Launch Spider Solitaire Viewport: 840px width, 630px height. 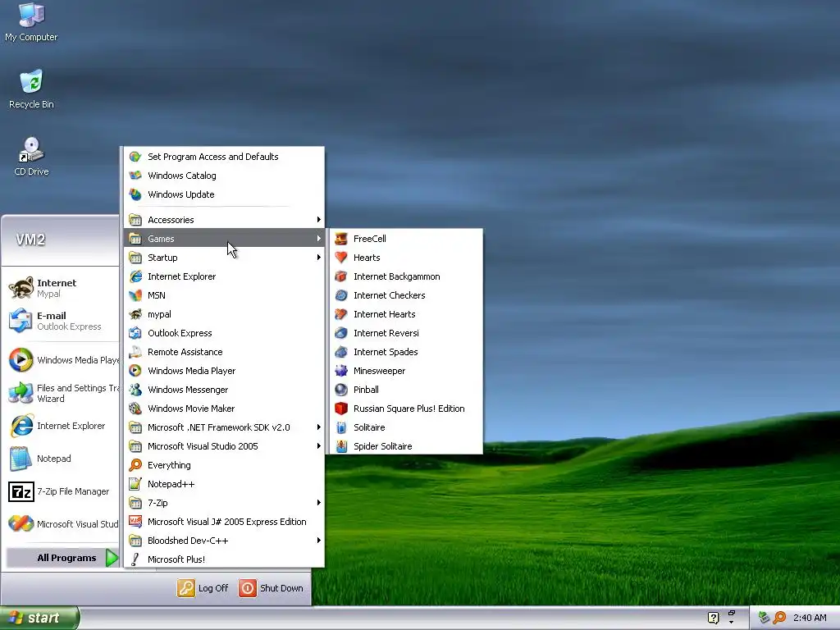pyautogui.click(x=406, y=446)
